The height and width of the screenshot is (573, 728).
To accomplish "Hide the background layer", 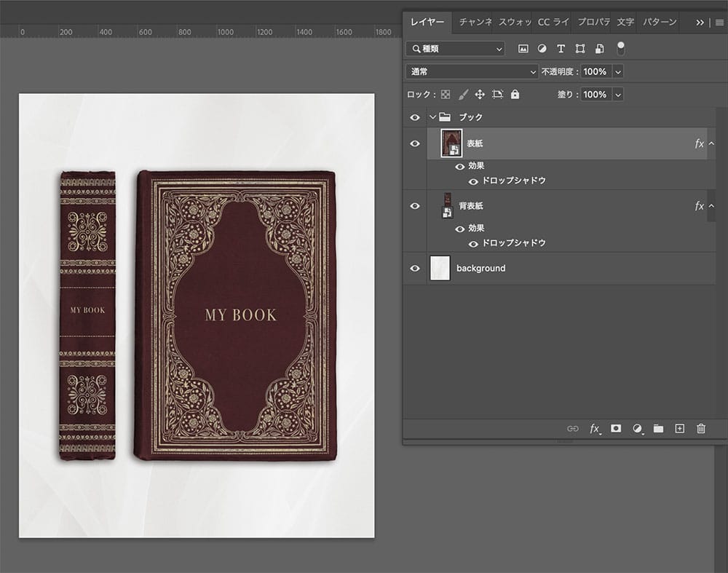I will [415, 268].
